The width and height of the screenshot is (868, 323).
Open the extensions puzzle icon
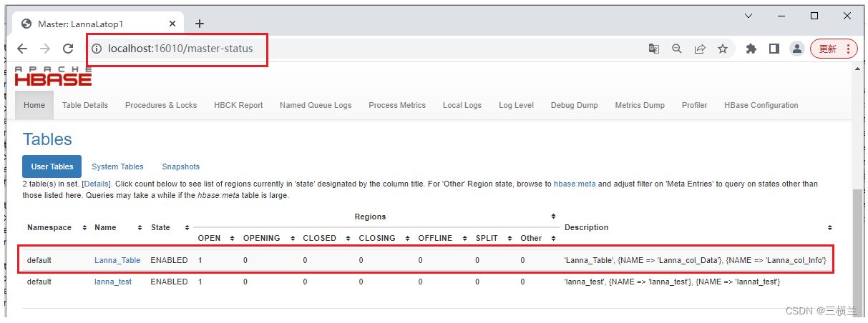click(751, 49)
